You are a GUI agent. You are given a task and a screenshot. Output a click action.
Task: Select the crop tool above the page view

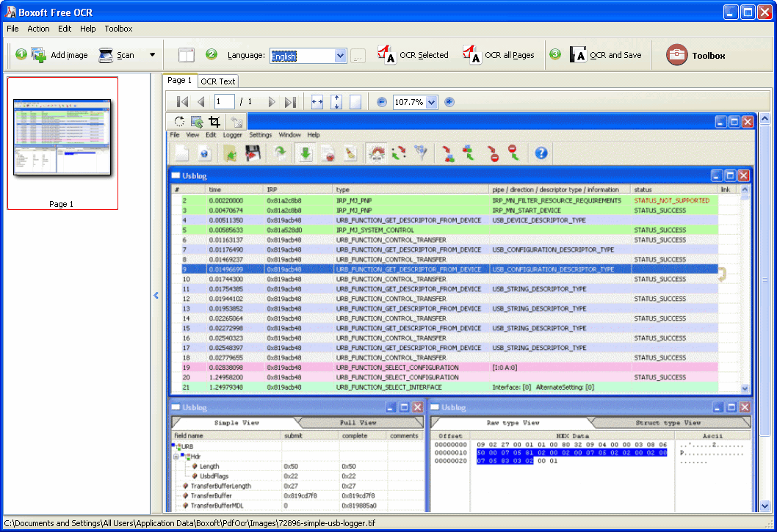[x=216, y=122]
